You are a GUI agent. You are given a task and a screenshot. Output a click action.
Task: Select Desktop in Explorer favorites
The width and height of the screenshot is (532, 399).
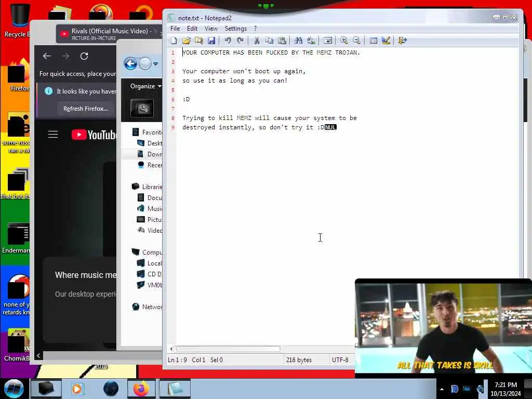[149, 143]
